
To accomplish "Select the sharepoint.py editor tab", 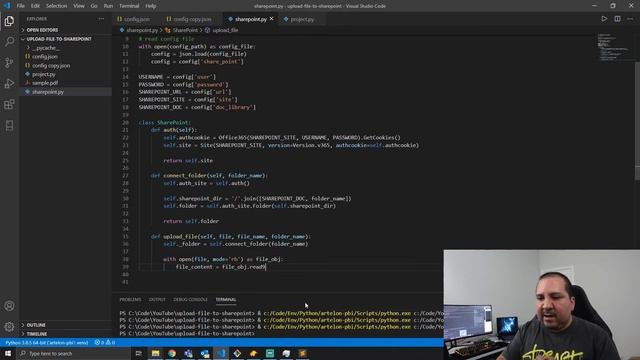I will tap(251, 19).
